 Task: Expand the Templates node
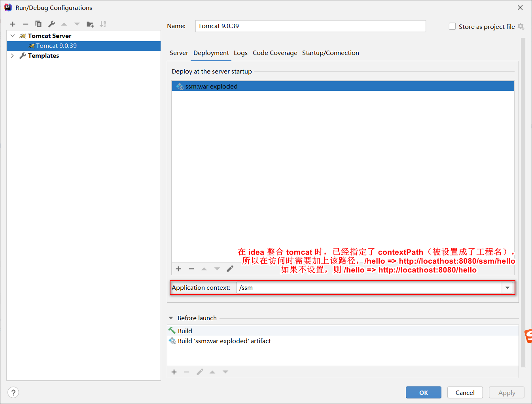coord(12,55)
